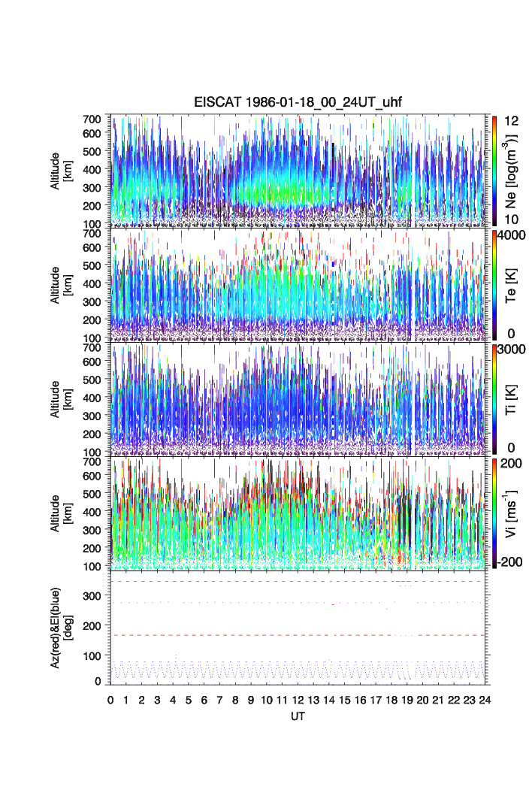The height and width of the screenshot is (799, 532).
Task: Click inside the top electron density panel
Action: tap(298, 170)
